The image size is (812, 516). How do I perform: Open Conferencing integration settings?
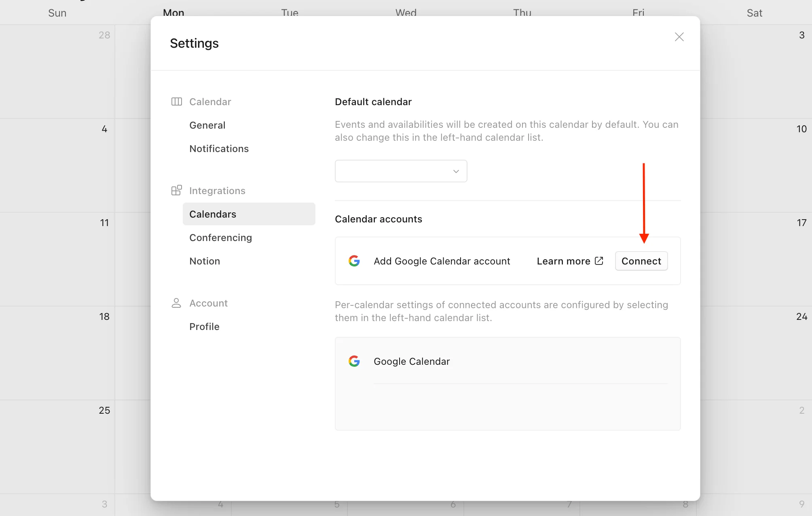click(x=220, y=238)
